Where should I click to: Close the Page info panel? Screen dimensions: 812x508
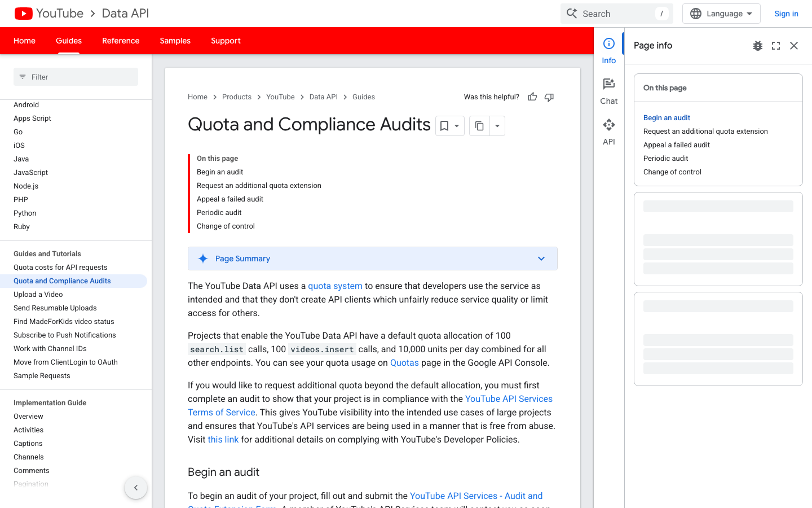coord(794,46)
